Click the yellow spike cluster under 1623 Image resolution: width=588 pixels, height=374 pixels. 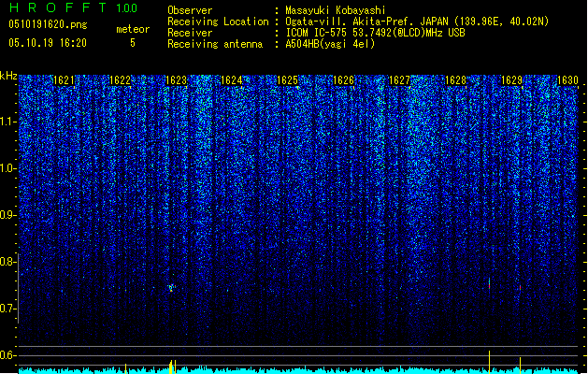point(172,367)
